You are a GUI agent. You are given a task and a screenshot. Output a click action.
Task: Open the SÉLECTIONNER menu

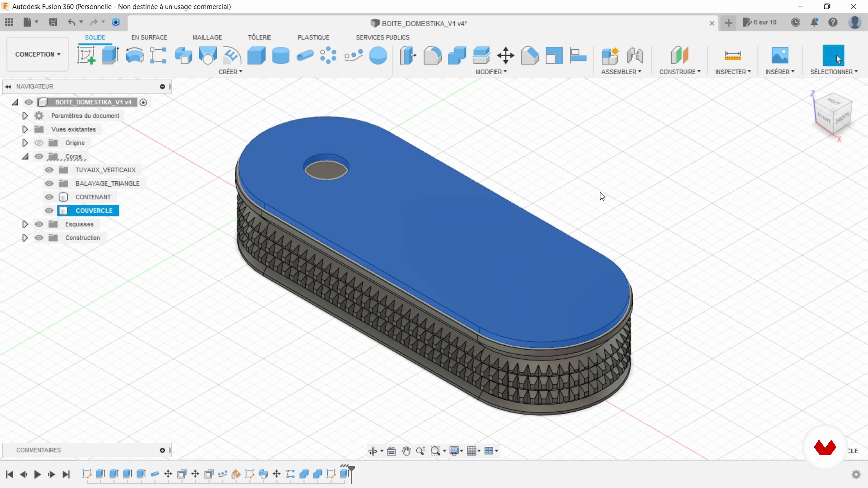834,72
